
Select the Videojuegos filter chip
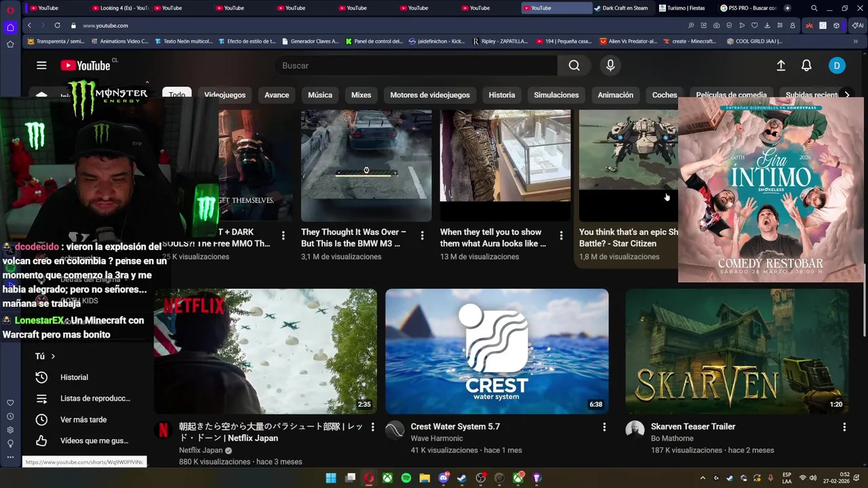224,95
